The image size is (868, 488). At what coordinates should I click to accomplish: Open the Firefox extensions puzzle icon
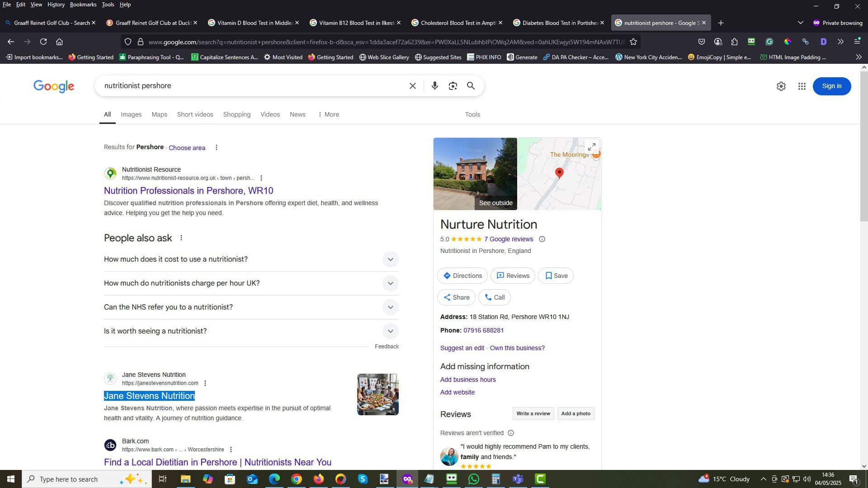point(734,42)
